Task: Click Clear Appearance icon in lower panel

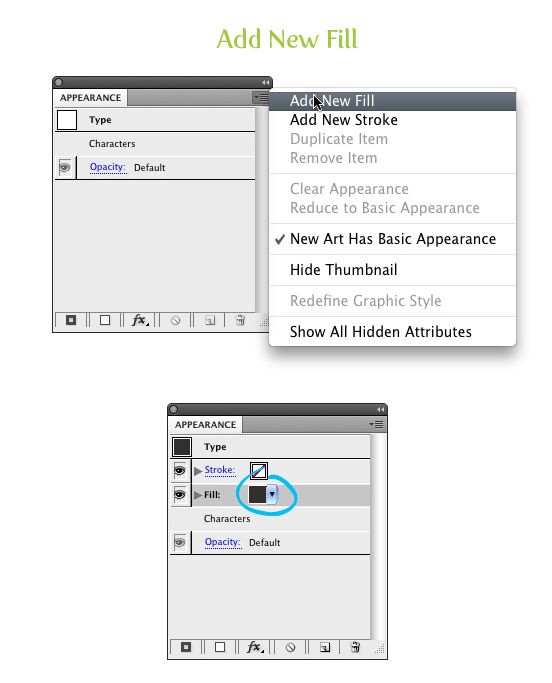Action: [290, 647]
